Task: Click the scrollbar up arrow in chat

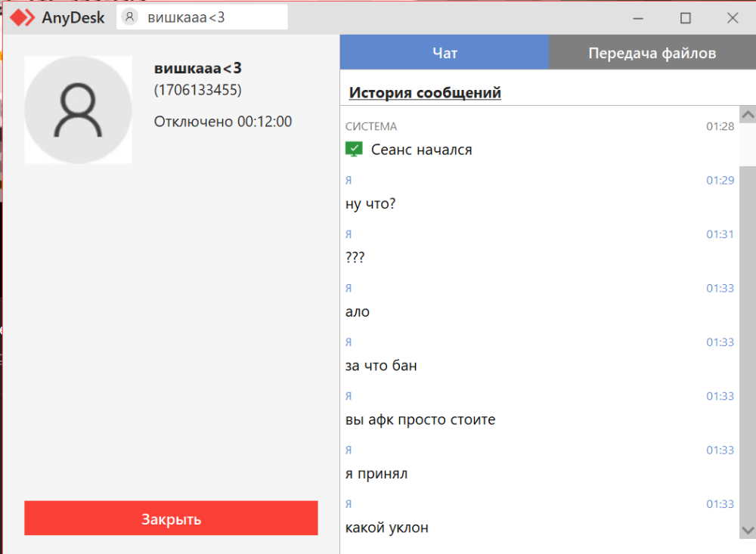Action: [x=748, y=114]
